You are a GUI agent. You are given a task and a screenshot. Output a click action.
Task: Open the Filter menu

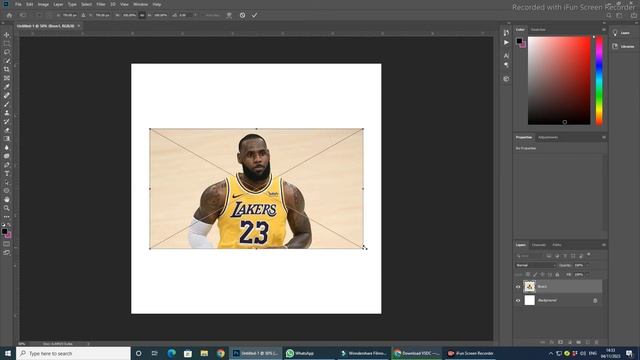pos(101,4)
